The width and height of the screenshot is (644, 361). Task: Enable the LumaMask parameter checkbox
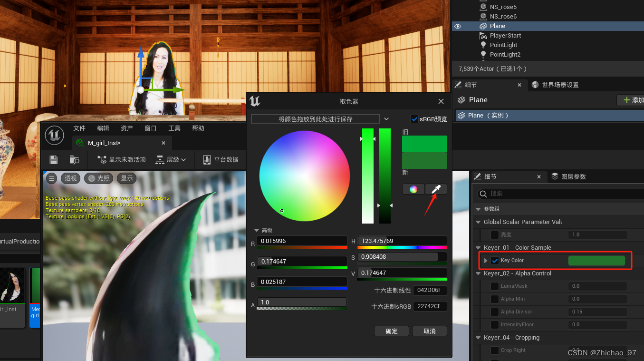click(x=495, y=286)
